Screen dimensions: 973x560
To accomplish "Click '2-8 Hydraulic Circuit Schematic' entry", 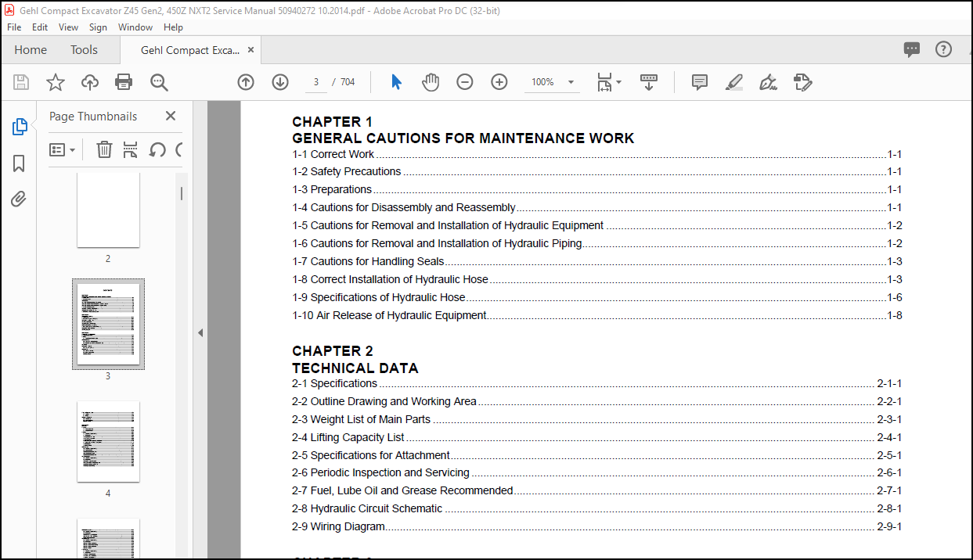I will point(596,508).
